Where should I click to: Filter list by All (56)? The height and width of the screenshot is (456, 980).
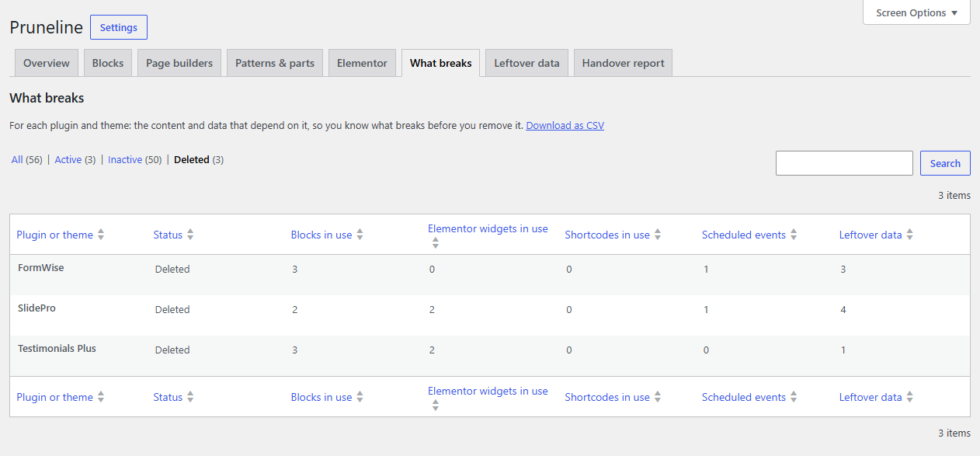27,159
